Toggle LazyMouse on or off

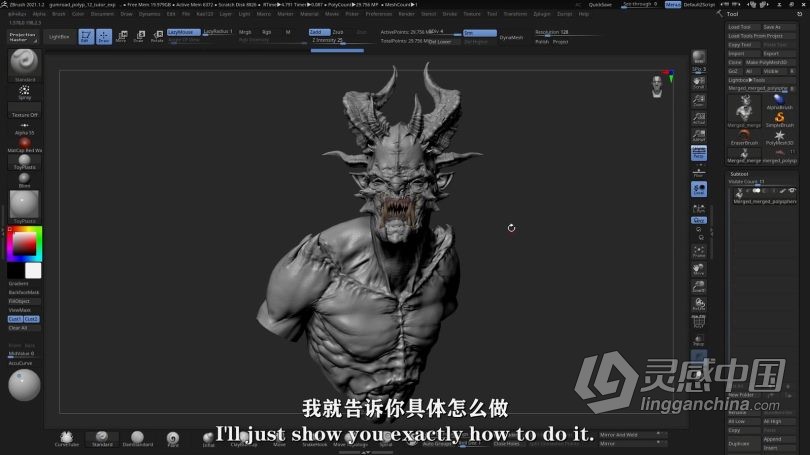[183, 32]
